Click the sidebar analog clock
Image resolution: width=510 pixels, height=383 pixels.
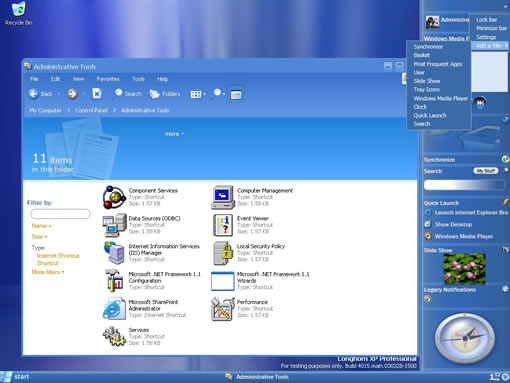point(465,338)
